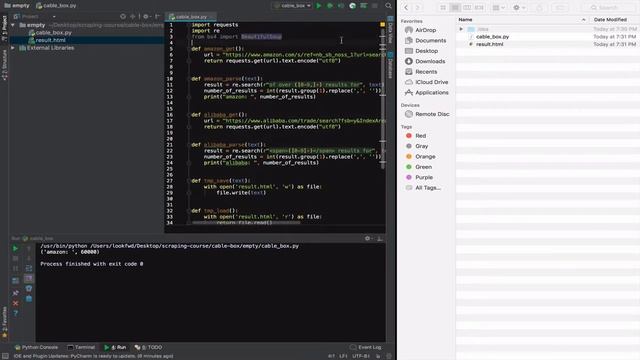Toggle soft-wrap in Run console
Image resolution: width=640 pixels, height=360 pixels.
point(29,268)
